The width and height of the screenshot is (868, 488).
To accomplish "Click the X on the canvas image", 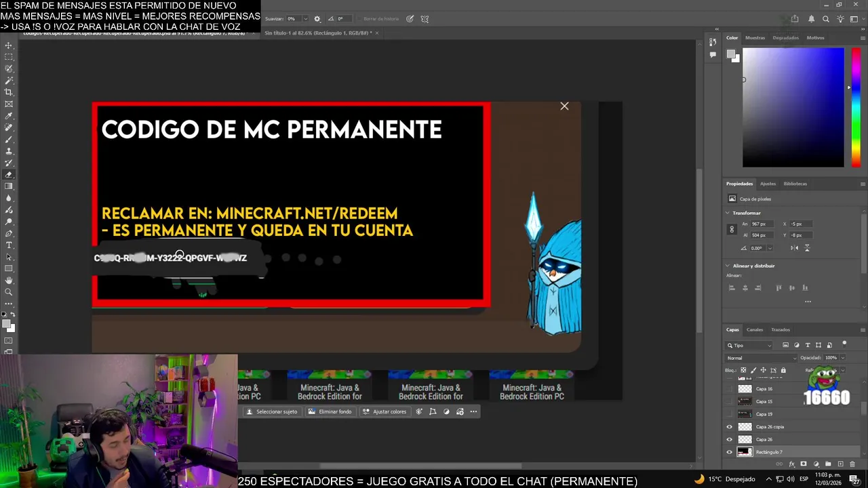I will coord(564,106).
